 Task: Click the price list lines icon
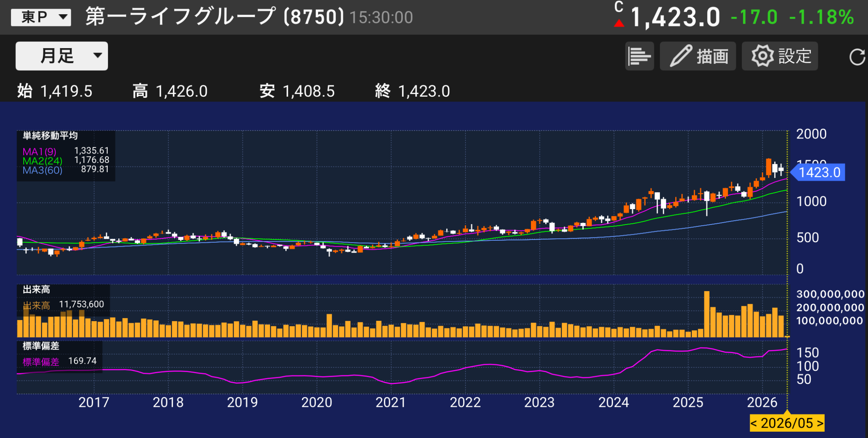pos(639,56)
